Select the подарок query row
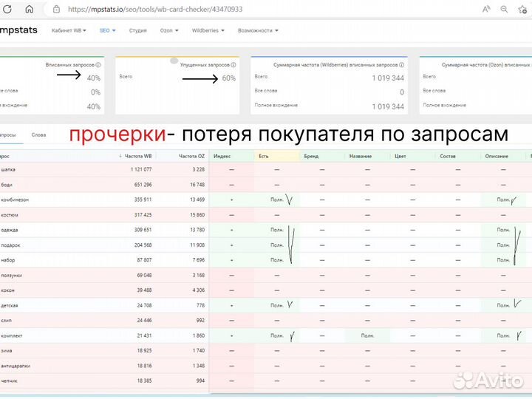The height and width of the screenshot is (399, 532). [266, 245]
